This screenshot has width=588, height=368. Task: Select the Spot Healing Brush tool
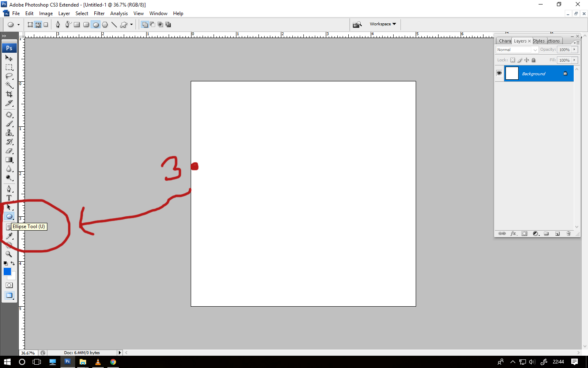(x=9, y=115)
